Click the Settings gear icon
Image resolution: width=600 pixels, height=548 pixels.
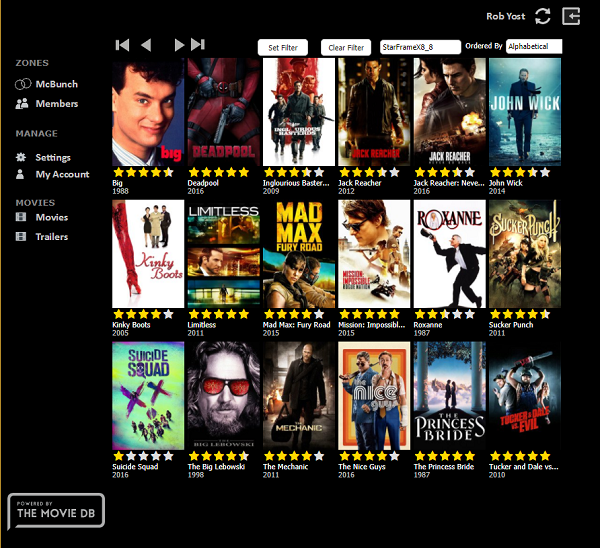pos(21,157)
